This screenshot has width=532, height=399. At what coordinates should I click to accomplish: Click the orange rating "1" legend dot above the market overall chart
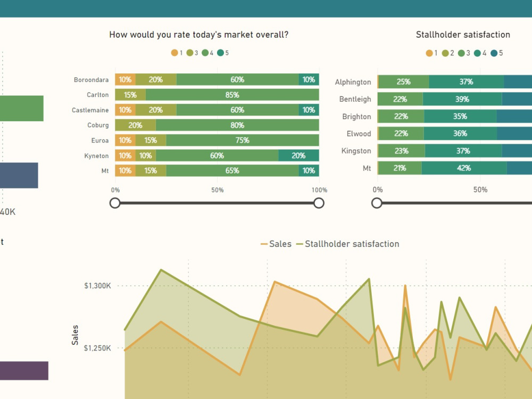pos(174,53)
